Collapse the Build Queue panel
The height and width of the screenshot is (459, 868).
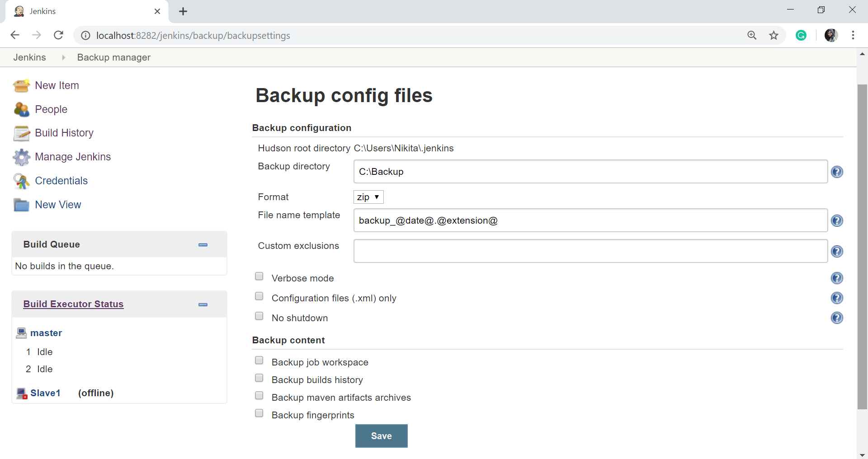[203, 244]
